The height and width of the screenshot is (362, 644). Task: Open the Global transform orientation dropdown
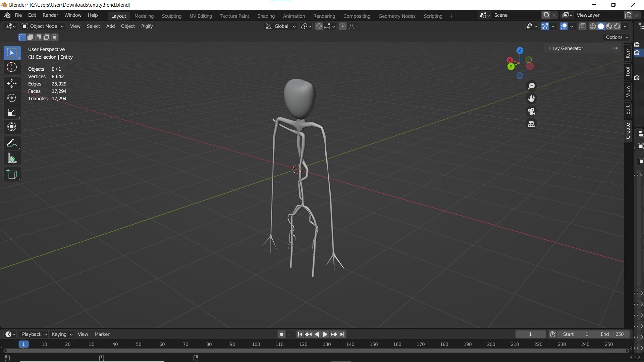[x=281, y=26]
